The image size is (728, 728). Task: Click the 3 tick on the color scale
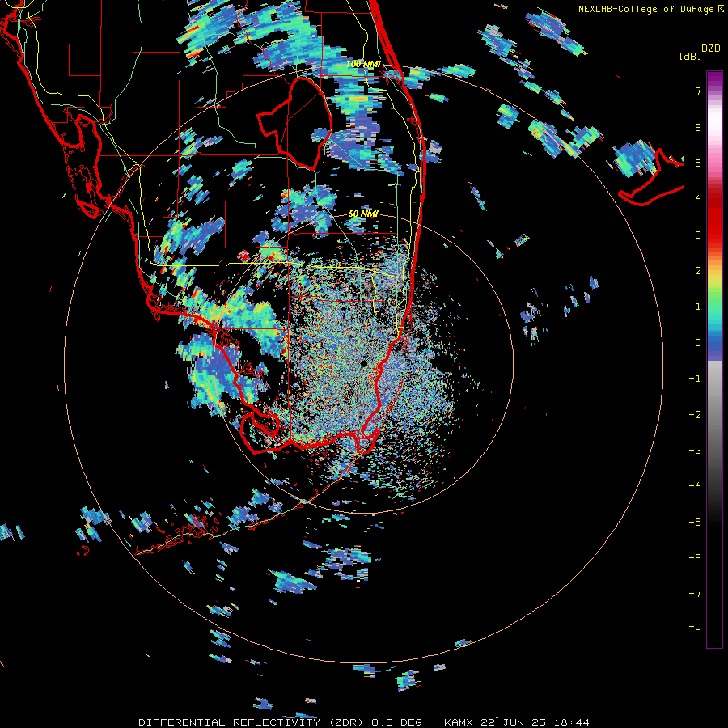tap(698, 235)
